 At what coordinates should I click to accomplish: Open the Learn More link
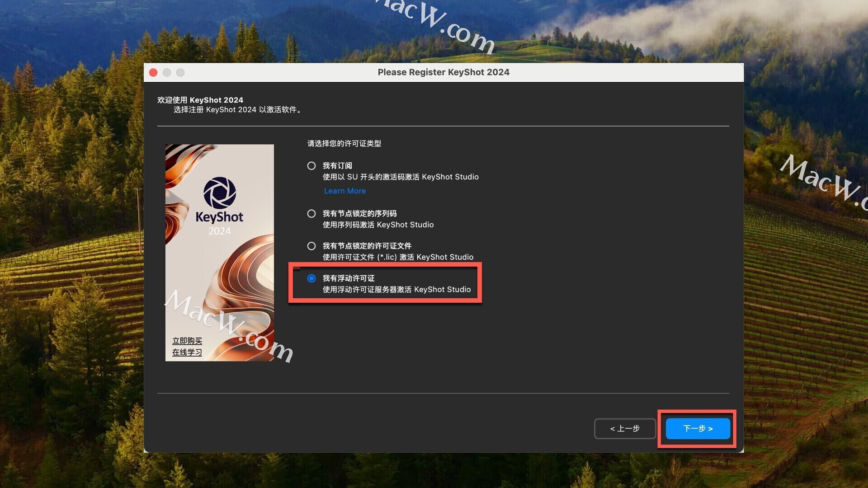tap(345, 191)
